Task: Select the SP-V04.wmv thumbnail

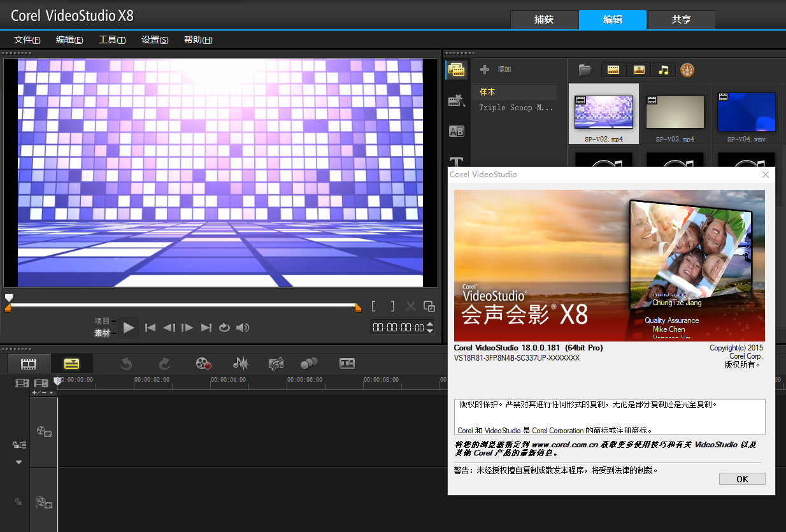Action: pos(746,113)
